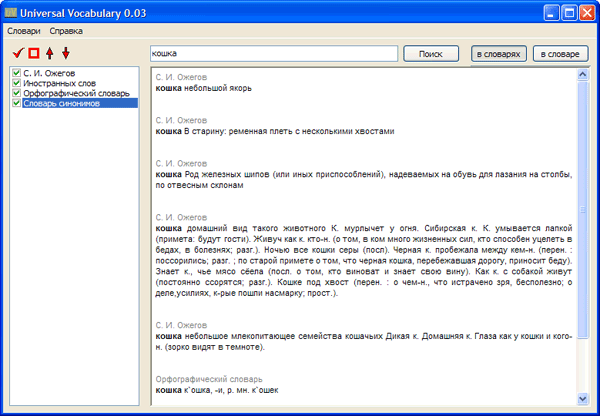Click the entry 'кошка к`ошка, -и, р. мн. к`ошек'

click(217, 390)
